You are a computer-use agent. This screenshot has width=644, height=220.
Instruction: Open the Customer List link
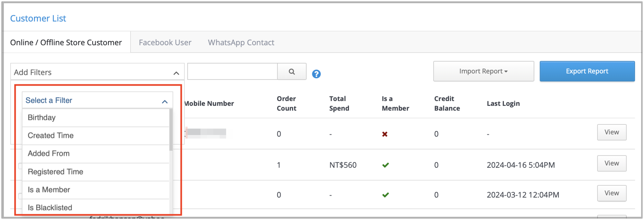[x=38, y=18]
